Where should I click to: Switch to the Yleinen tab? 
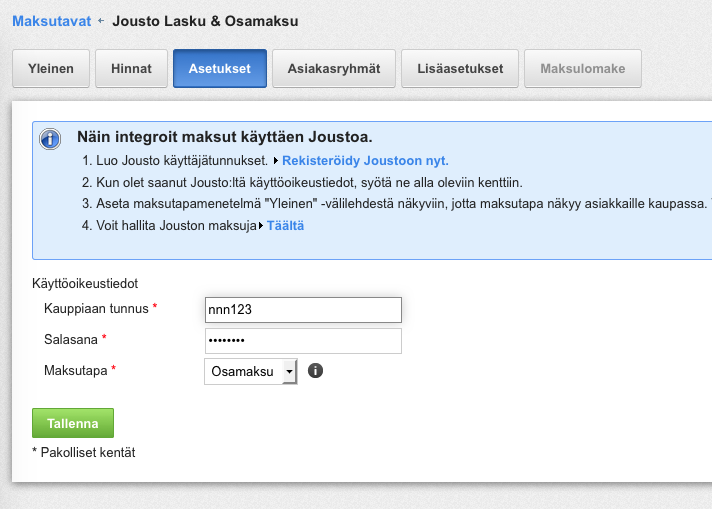[51, 69]
